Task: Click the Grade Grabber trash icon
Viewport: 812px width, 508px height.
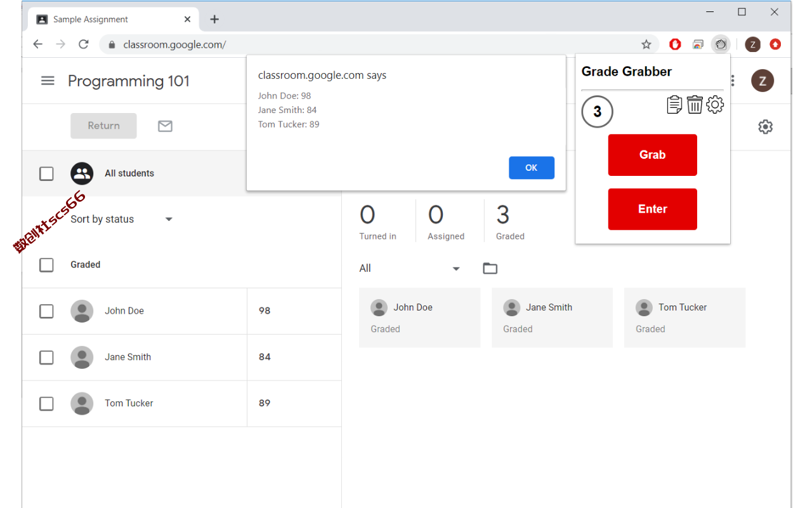Action: pyautogui.click(x=695, y=105)
